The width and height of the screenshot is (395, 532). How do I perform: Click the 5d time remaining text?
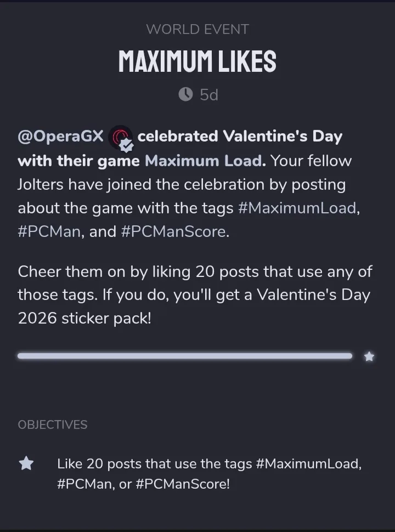[x=208, y=95]
